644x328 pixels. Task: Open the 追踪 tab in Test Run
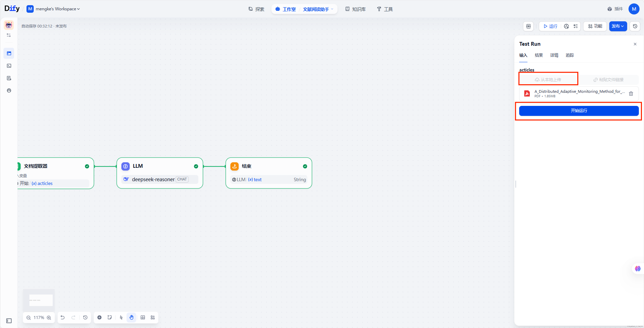pyautogui.click(x=569, y=55)
